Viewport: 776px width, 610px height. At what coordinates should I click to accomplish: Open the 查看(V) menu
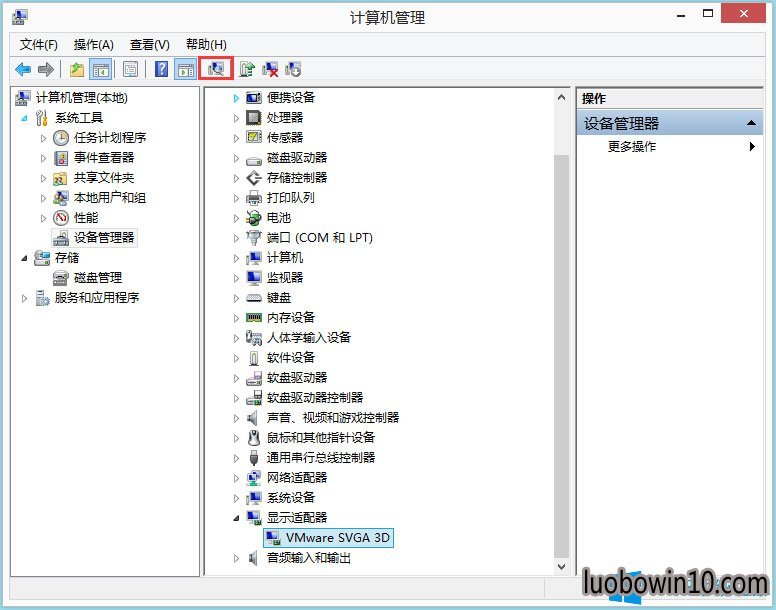point(149,45)
